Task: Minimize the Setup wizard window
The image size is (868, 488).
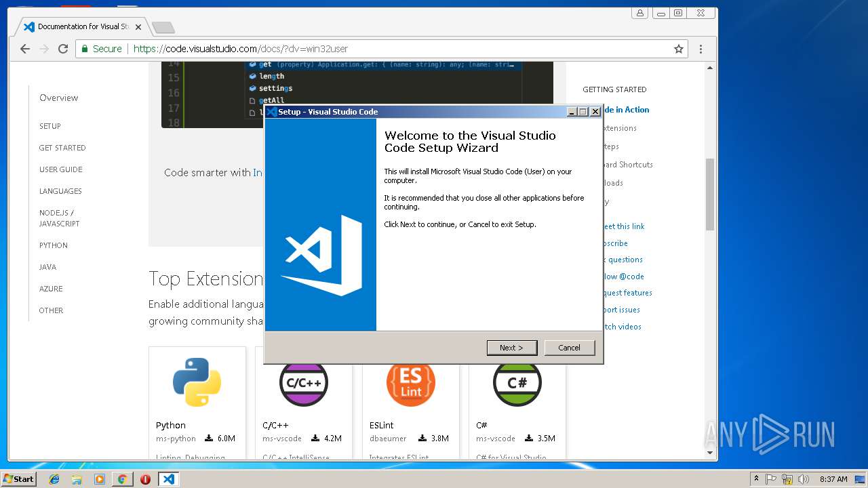Action: coord(572,112)
